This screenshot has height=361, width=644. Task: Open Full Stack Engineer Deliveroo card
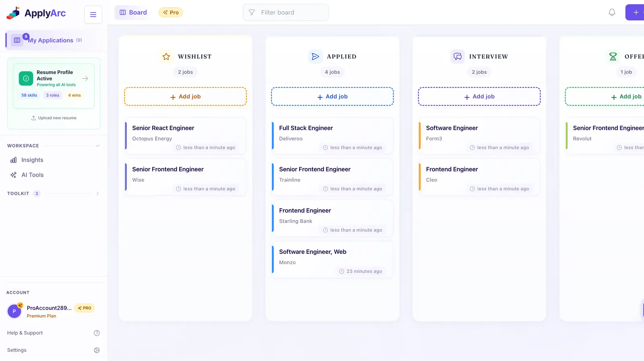click(x=332, y=136)
